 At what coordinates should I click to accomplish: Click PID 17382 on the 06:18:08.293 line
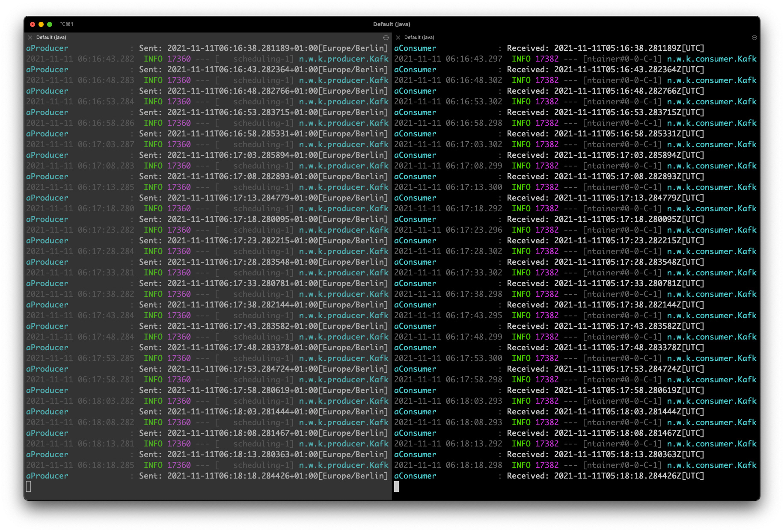[547, 423]
